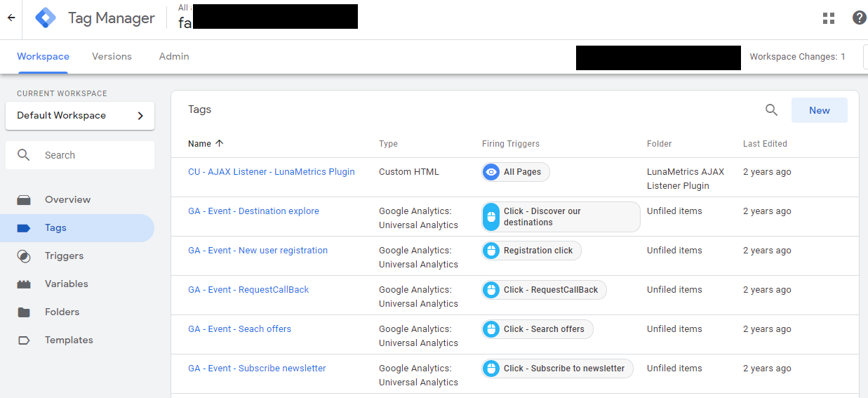Image resolution: width=868 pixels, height=398 pixels.
Task: Select Overview in the sidebar
Action: click(x=77, y=200)
